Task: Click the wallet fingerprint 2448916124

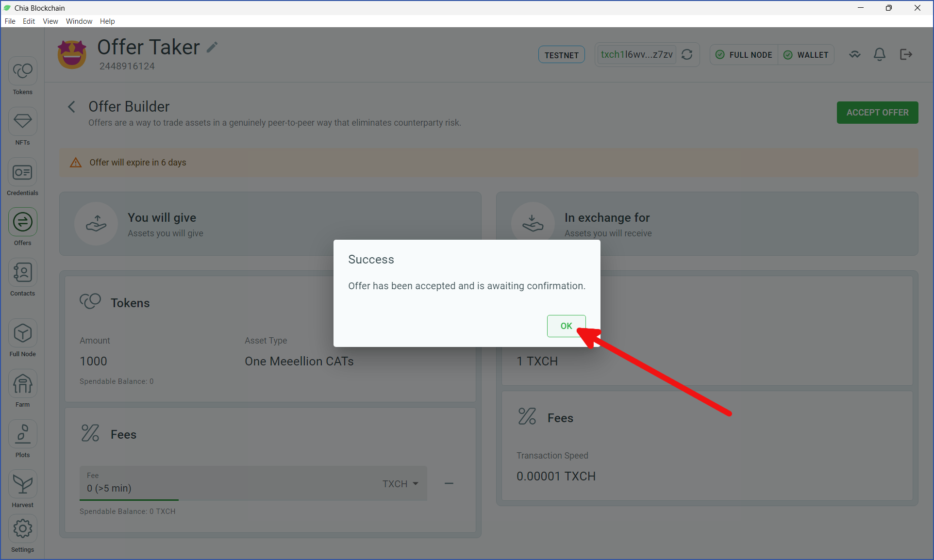Action: [x=127, y=66]
